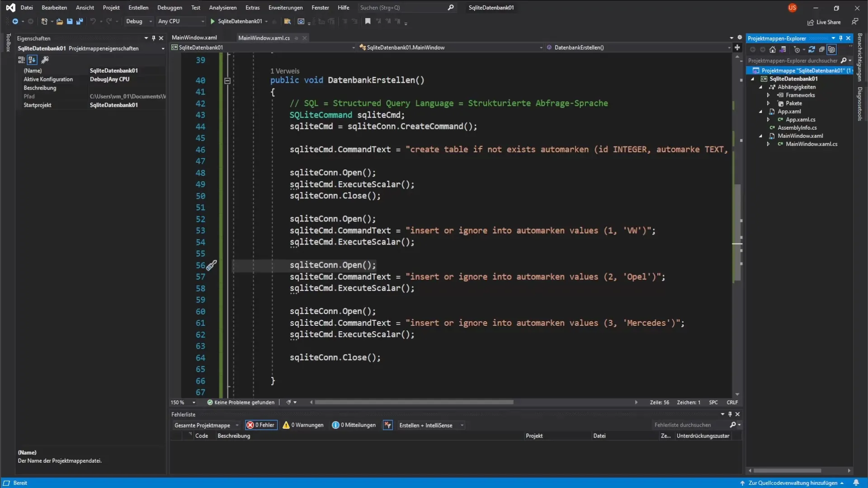This screenshot has width=868, height=488.
Task: Open the 150 % zoom dropdown
Action: click(183, 402)
